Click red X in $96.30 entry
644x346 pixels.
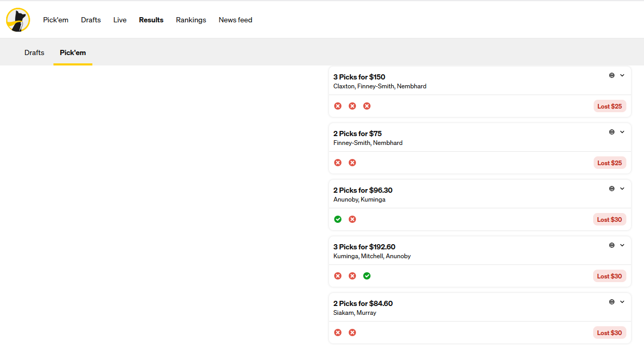point(352,219)
